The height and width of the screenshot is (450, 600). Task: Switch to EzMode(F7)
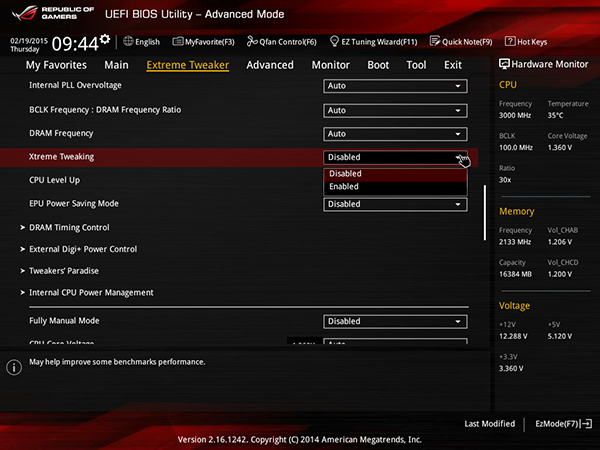coord(563,424)
